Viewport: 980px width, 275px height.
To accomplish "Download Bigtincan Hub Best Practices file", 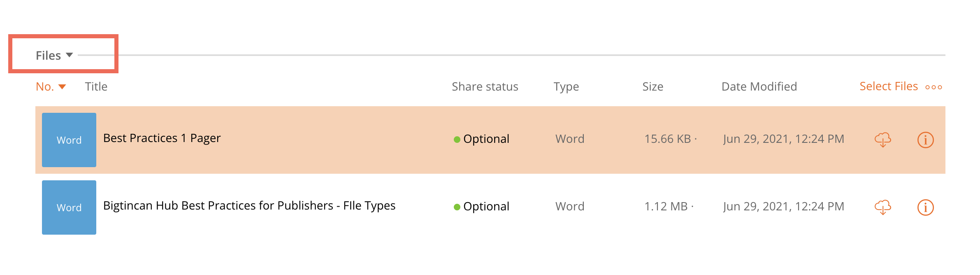I will point(882,207).
